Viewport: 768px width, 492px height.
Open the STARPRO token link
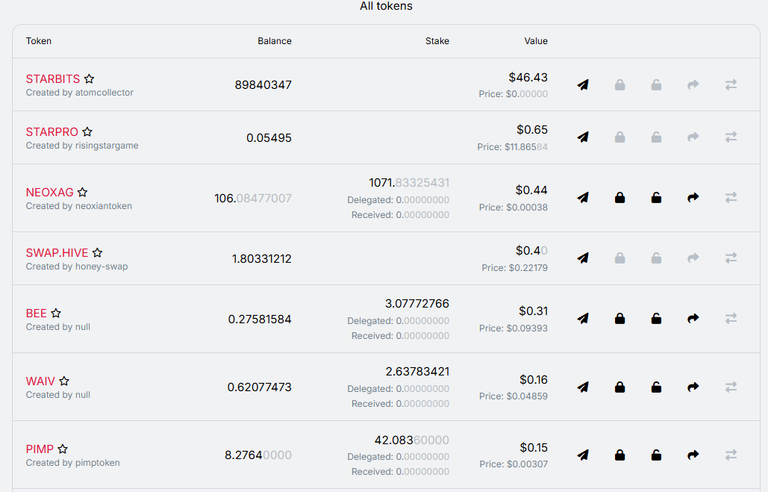52,132
